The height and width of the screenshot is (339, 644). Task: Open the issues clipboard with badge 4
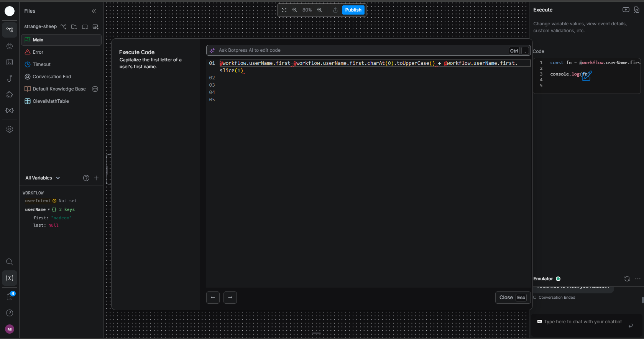10,296
